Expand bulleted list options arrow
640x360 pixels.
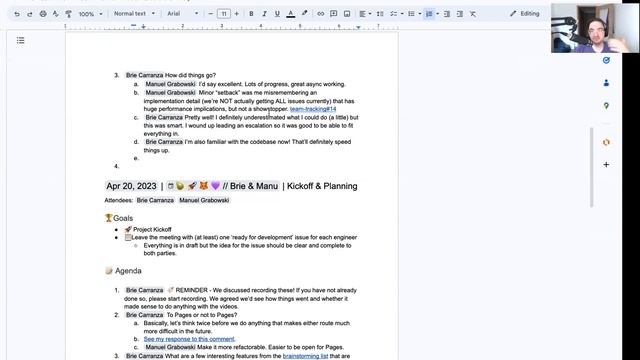[x=420, y=14]
